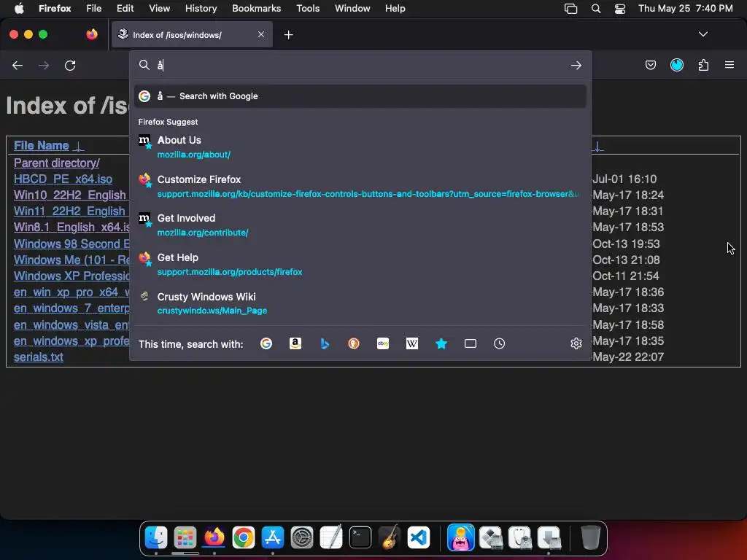
Task: Open the Crusty Windows Wiki suggestion
Action: pos(360,303)
